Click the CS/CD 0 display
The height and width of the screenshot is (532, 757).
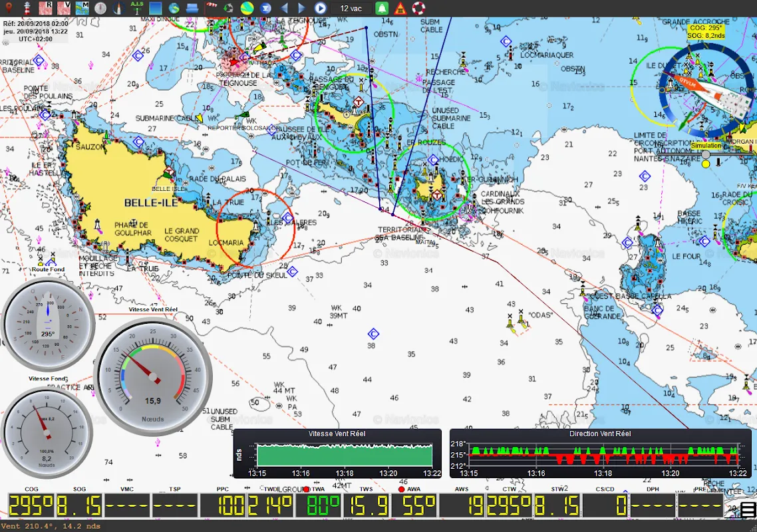605,505
